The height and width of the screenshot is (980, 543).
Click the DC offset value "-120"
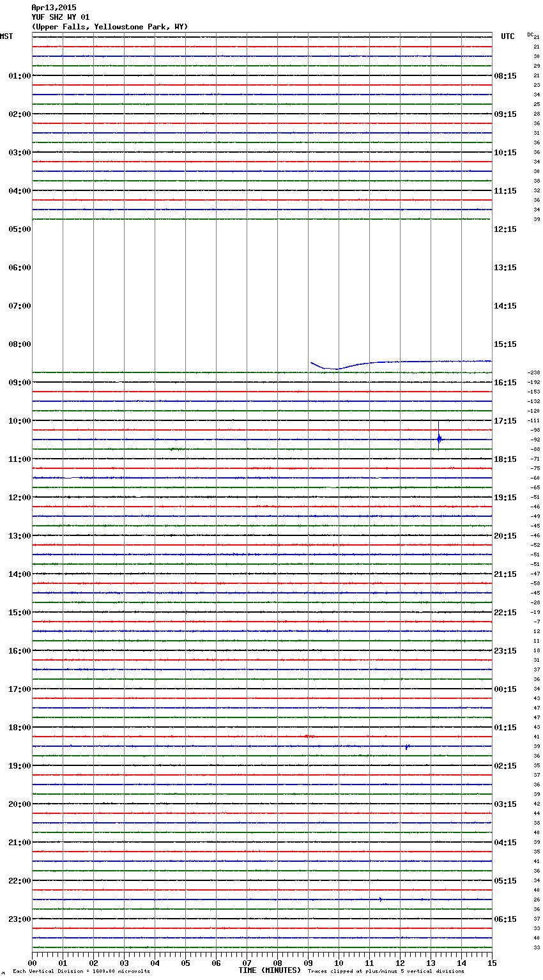534,411
